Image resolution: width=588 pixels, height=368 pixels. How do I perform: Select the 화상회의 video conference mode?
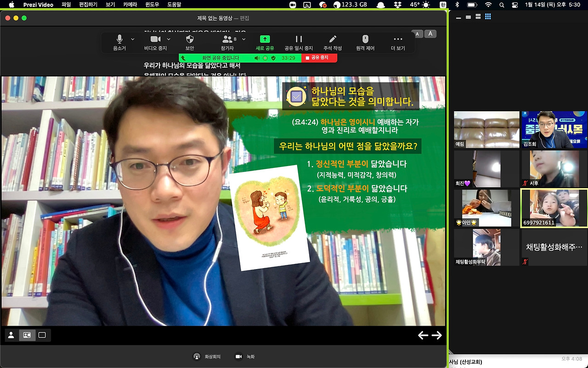207,356
